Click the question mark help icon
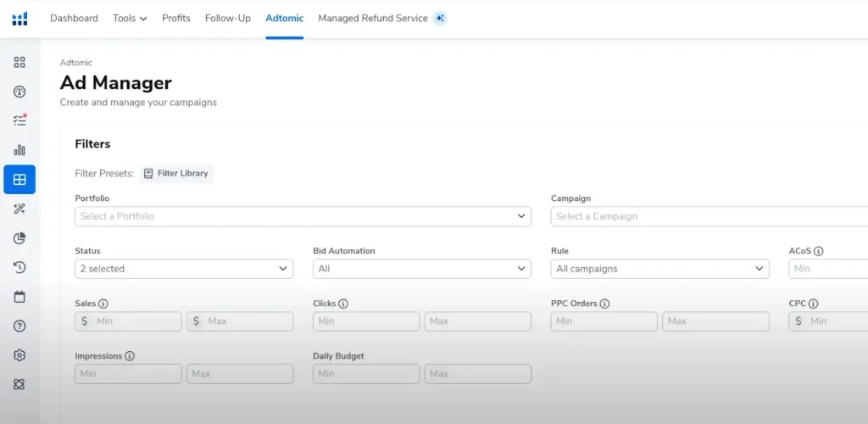The height and width of the screenshot is (424, 868). [x=19, y=326]
